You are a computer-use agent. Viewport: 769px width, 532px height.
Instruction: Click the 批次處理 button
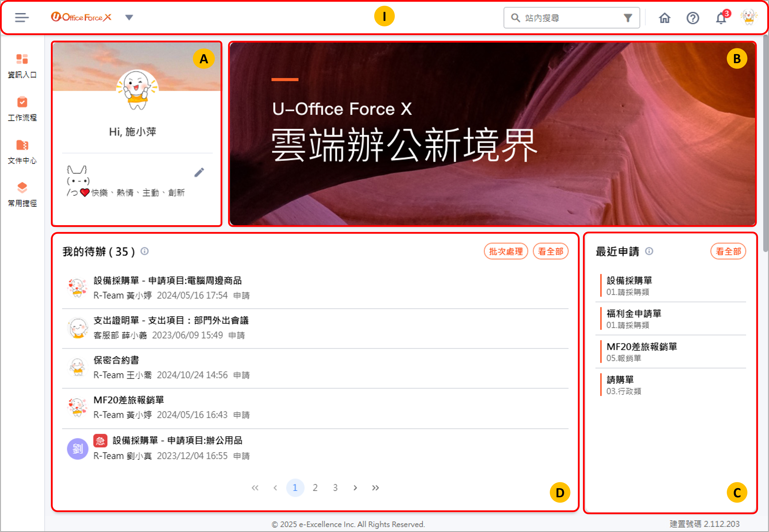coord(506,251)
